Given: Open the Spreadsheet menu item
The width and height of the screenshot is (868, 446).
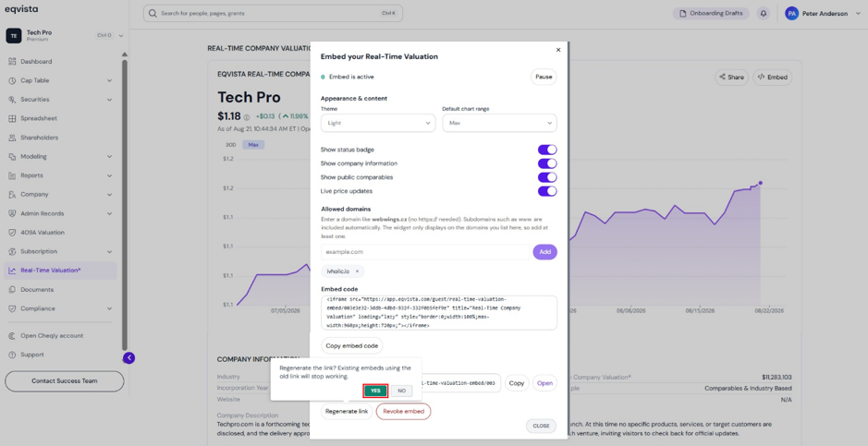Looking at the screenshot, I should tap(61, 118).
